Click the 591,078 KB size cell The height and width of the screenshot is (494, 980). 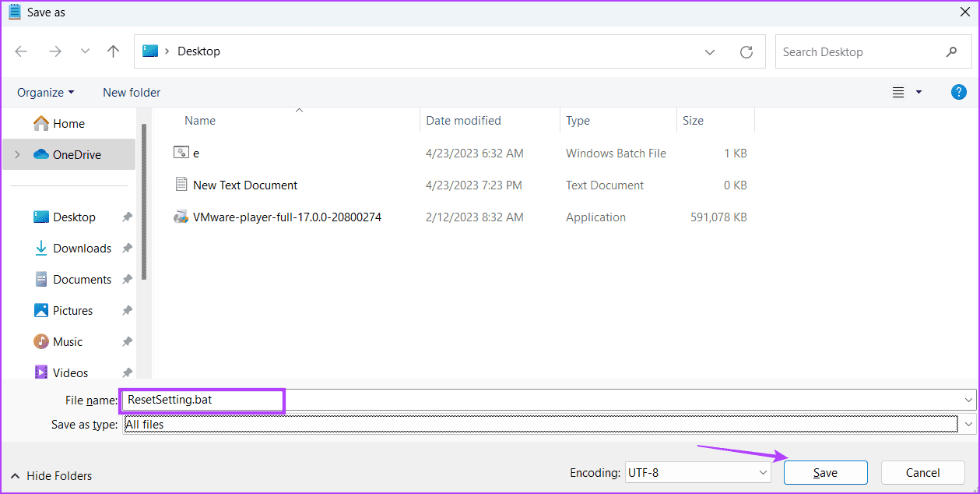pos(718,217)
